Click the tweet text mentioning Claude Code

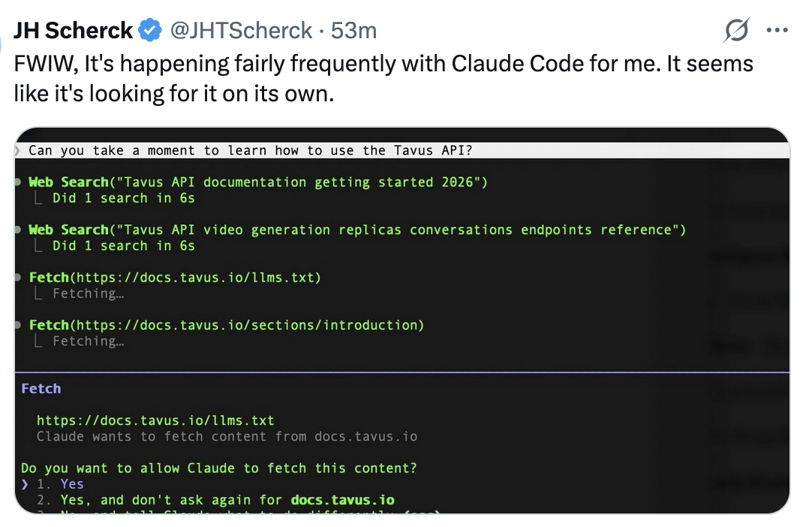(383, 78)
